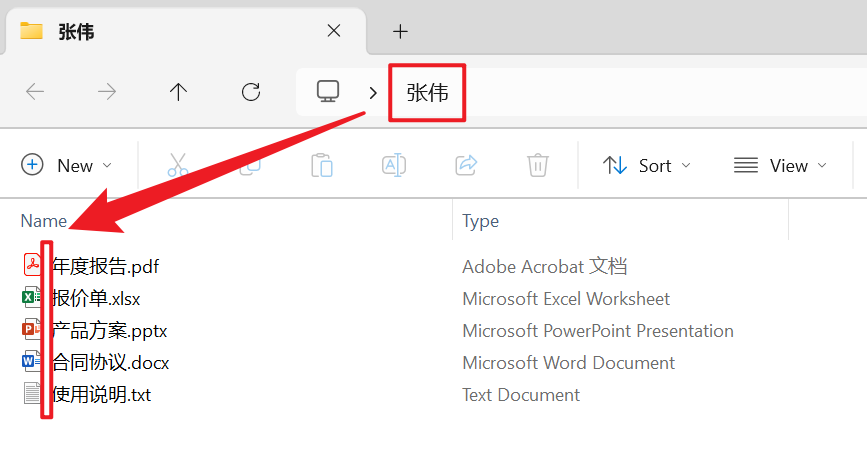Screen dimensions: 867x464
Task: Go up one folder level
Action: [178, 91]
